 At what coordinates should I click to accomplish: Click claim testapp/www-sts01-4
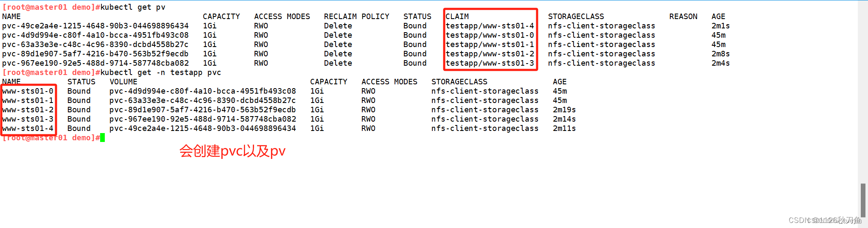490,26
